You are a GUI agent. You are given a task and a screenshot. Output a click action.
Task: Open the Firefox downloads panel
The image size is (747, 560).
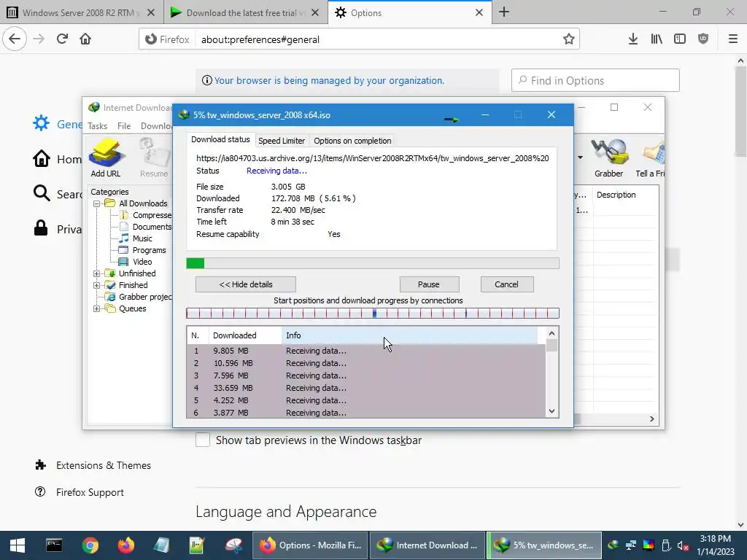pos(632,39)
